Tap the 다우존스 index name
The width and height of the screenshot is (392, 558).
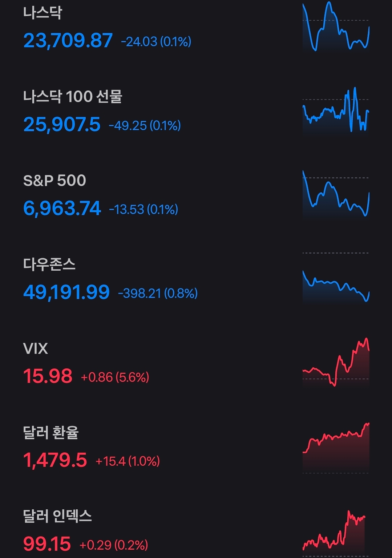tap(49, 264)
